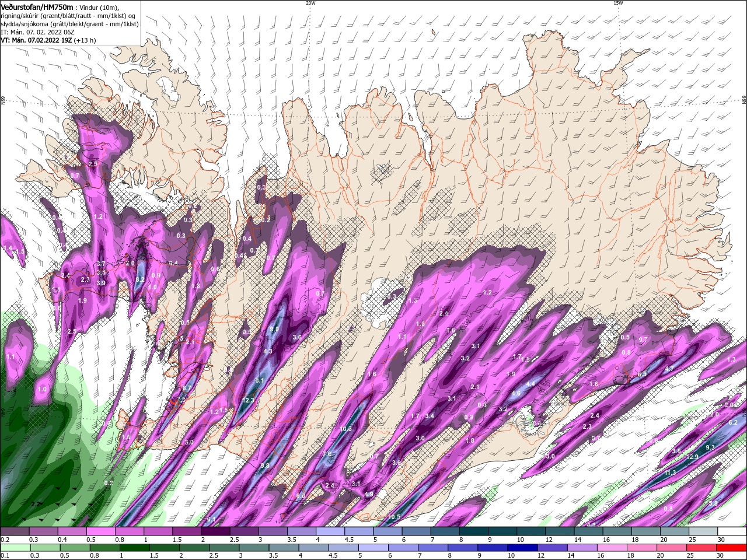Click the dark green 1 swatch in the lower legend row
This screenshot has height=560, width=747.
134,548
